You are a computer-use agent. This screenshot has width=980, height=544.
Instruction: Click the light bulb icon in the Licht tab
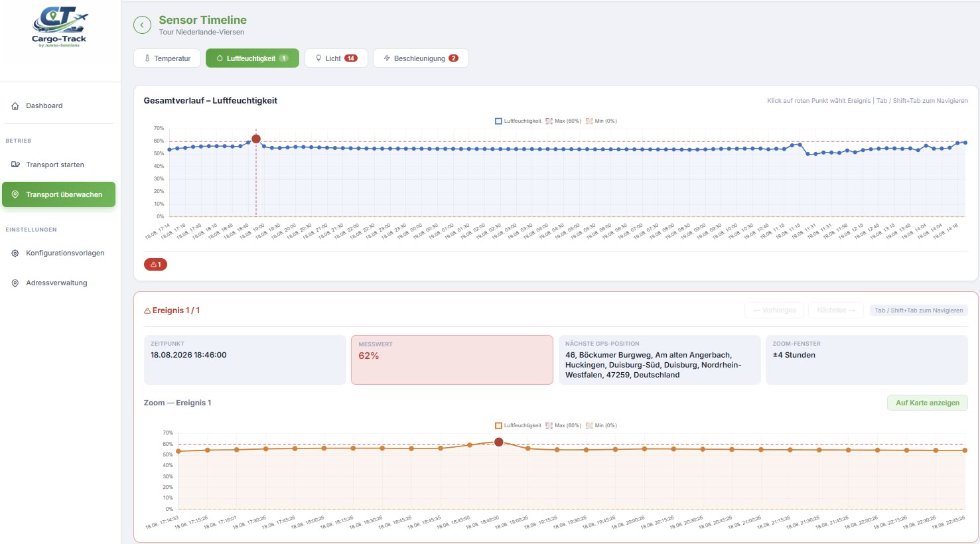coord(318,58)
